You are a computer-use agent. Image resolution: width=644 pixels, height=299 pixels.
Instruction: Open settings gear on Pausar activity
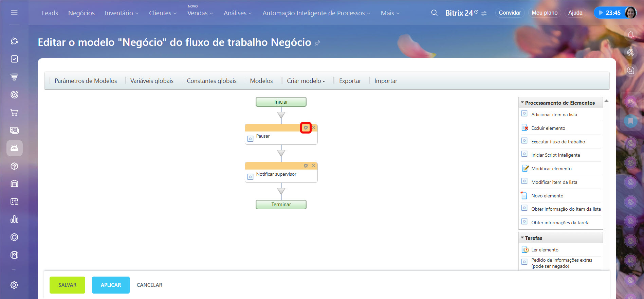[306, 128]
